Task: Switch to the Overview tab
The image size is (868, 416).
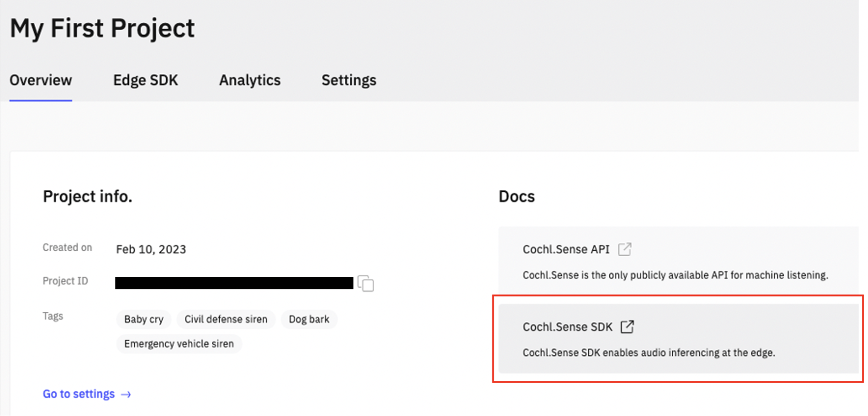Action: [41, 80]
